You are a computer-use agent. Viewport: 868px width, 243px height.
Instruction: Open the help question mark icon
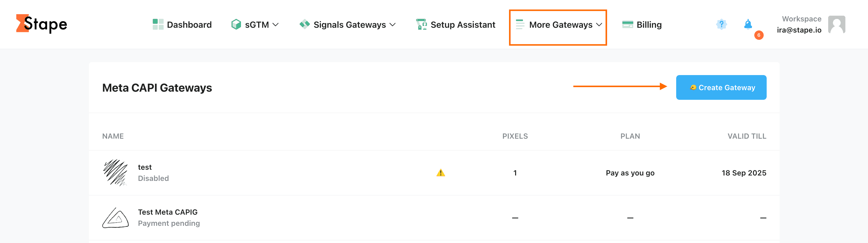[x=721, y=24]
